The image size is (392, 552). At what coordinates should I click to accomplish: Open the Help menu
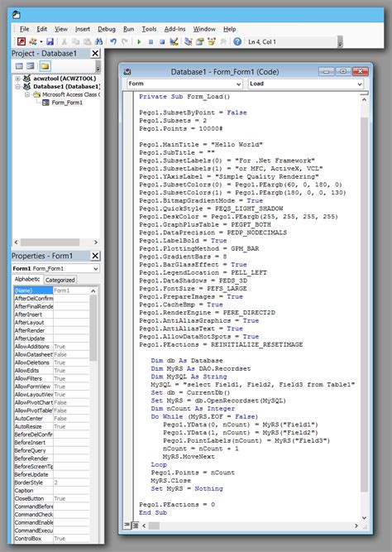point(229,29)
